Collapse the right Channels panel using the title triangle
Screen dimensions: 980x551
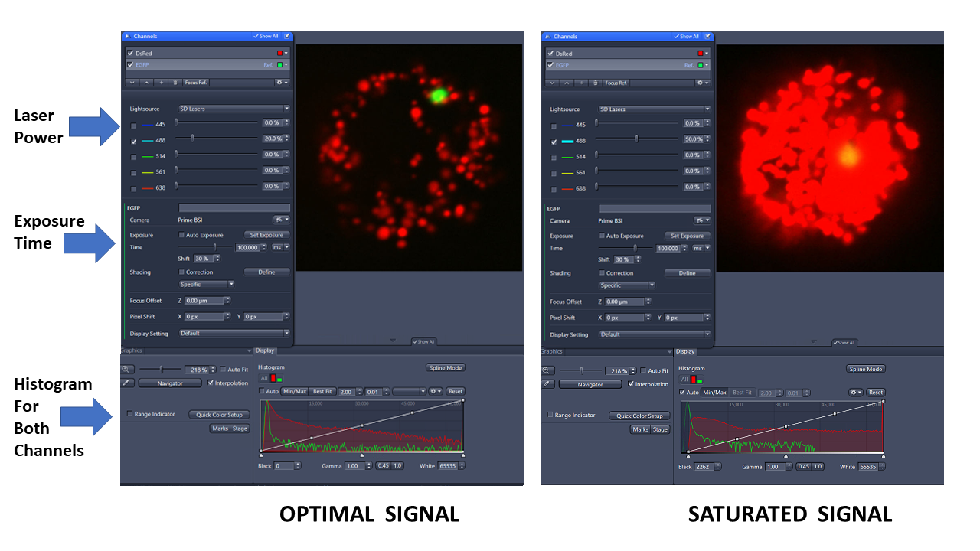coord(549,36)
